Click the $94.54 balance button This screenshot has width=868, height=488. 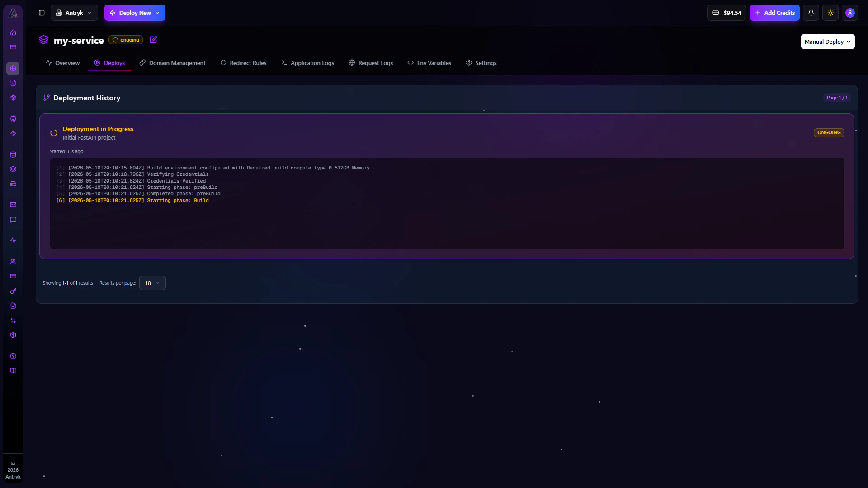(726, 13)
